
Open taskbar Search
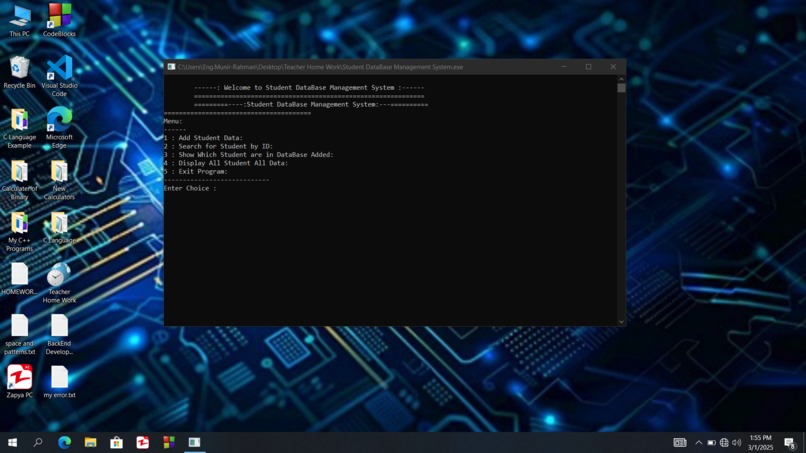click(x=38, y=442)
